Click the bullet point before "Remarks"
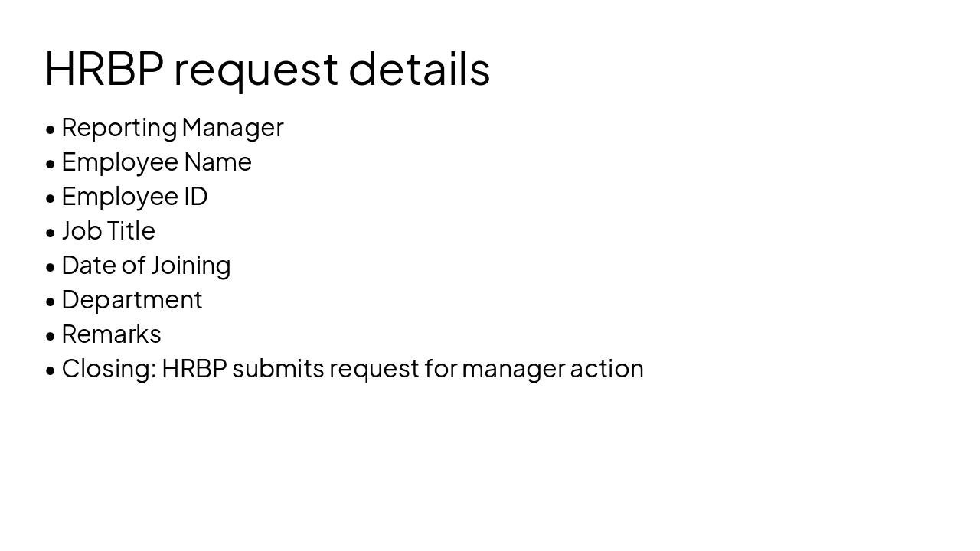980x551 pixels. pos(51,335)
